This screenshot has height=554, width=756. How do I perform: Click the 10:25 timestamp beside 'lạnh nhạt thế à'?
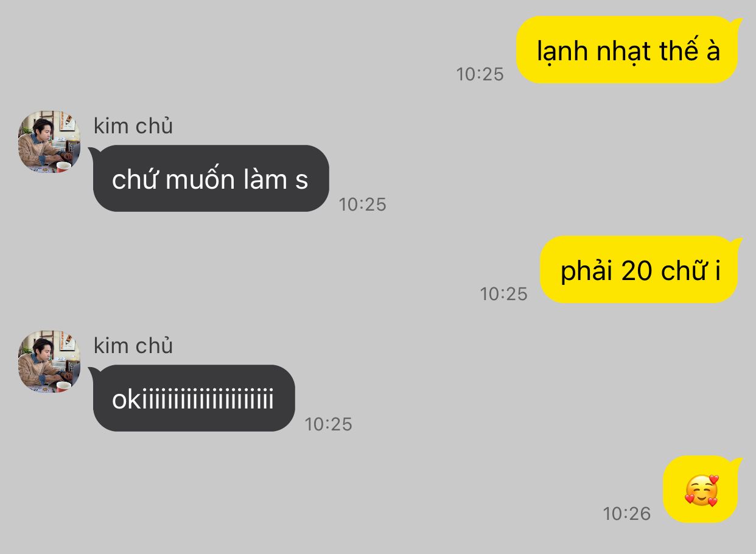(480, 74)
